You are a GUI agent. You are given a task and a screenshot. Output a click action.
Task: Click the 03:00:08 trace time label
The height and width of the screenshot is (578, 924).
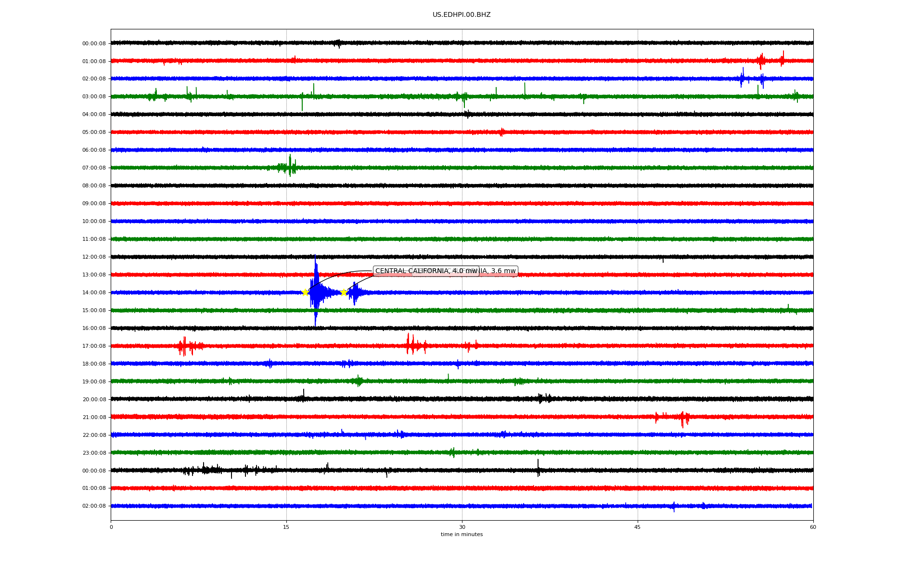(x=94, y=97)
